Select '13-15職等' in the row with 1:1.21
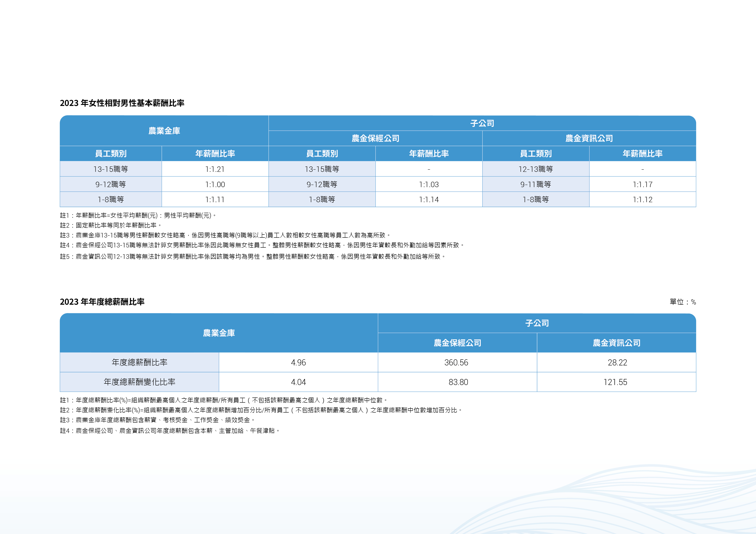 [111, 169]
